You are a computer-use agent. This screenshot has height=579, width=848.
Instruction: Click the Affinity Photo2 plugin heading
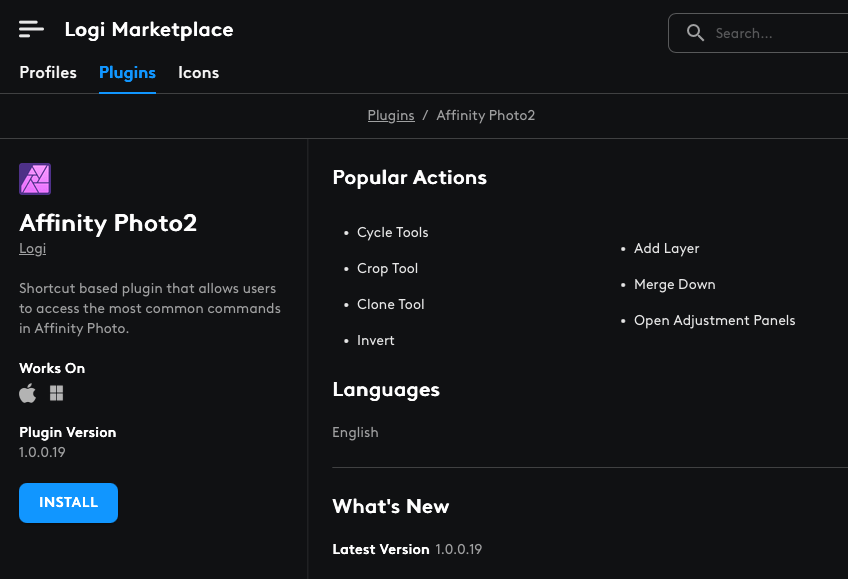[x=108, y=223]
